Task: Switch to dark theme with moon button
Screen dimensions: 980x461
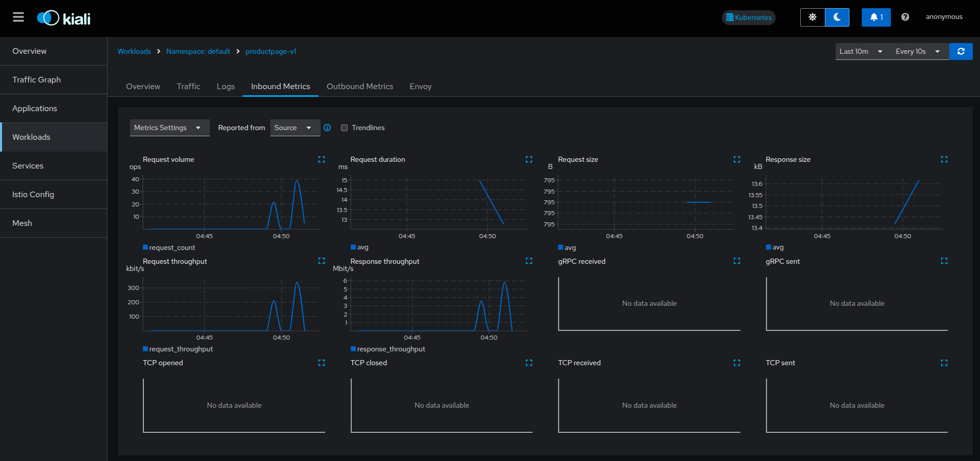Action: 837,17
